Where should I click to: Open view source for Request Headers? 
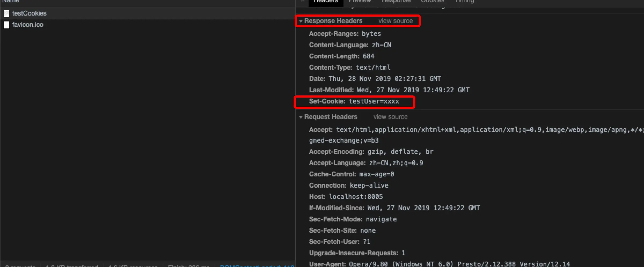[390, 117]
